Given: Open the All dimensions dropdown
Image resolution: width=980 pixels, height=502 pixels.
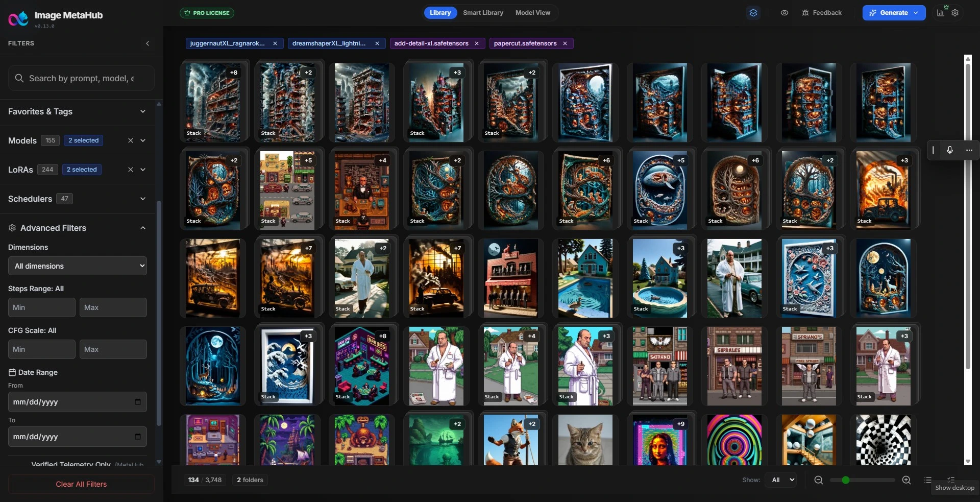Looking at the screenshot, I should [x=78, y=266].
